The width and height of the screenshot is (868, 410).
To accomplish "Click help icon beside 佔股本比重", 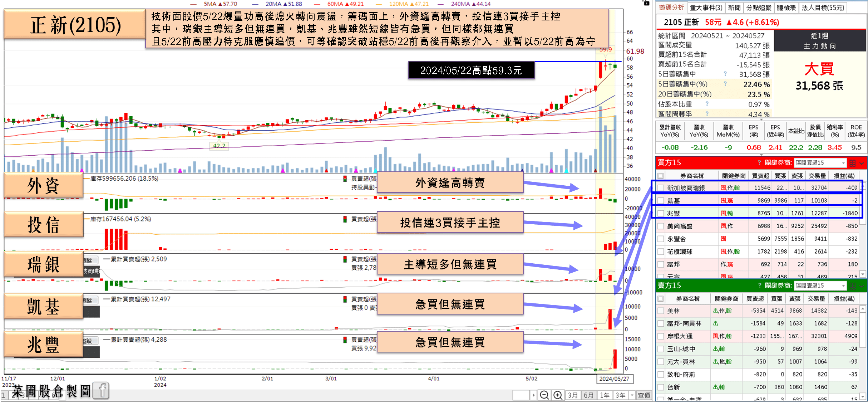I will click(x=707, y=104).
